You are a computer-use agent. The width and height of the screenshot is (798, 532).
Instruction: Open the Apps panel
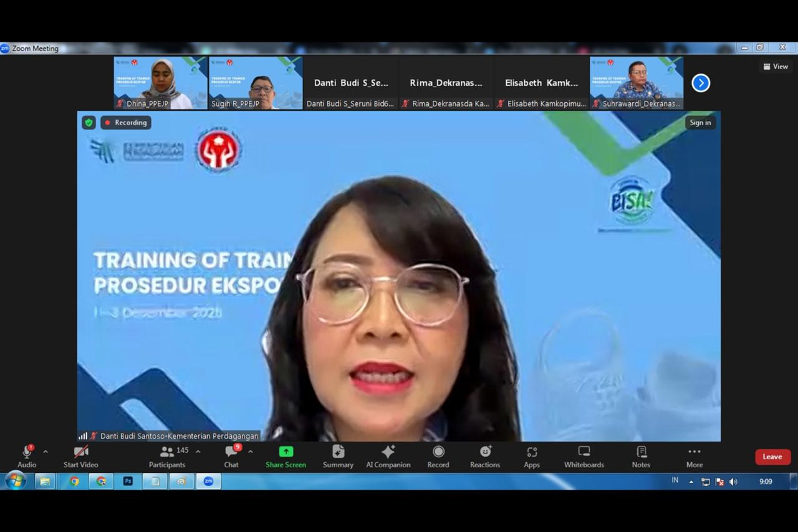click(532, 457)
